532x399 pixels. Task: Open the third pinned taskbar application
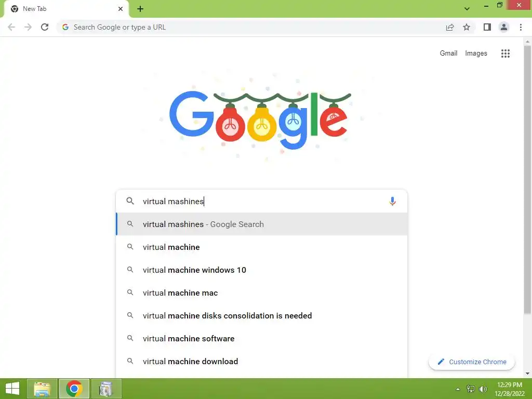click(x=106, y=389)
